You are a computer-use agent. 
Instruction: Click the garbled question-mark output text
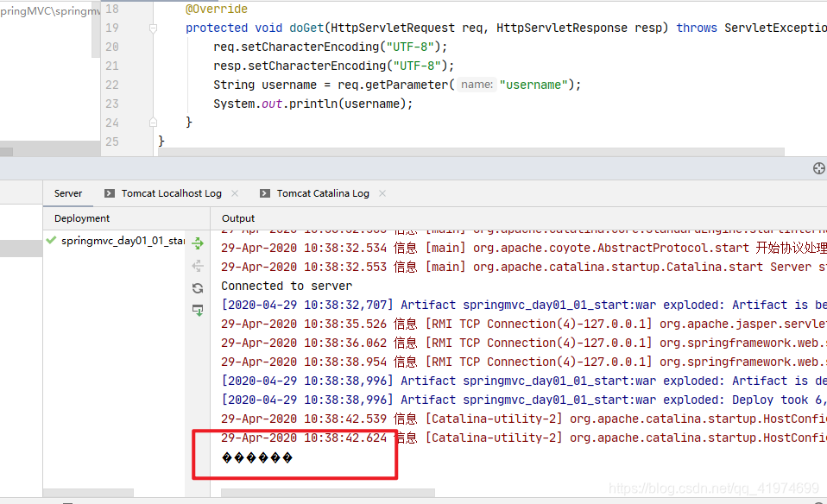tap(257, 457)
